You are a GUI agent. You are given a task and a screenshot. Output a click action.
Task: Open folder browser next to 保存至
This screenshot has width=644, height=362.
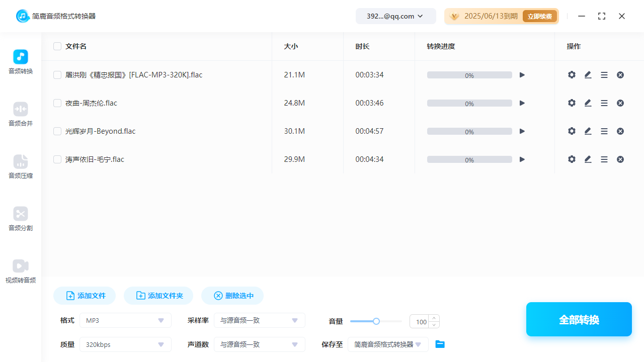pyautogui.click(x=440, y=344)
